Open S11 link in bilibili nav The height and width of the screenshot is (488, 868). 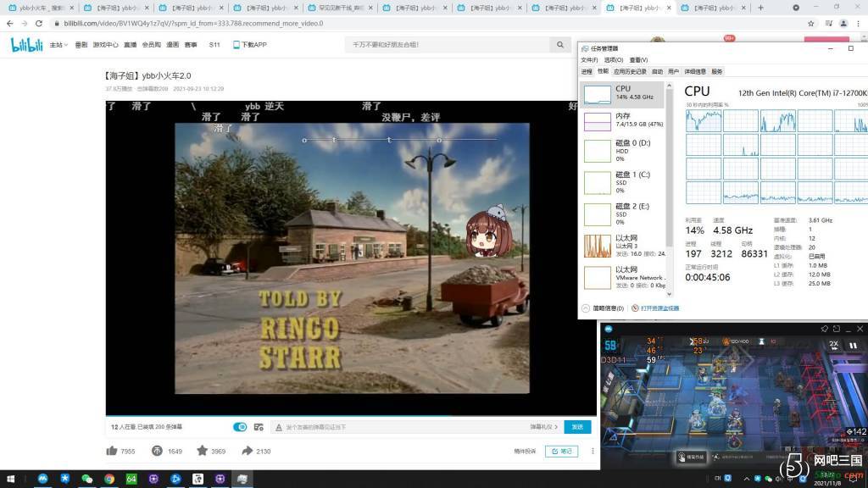pos(214,45)
